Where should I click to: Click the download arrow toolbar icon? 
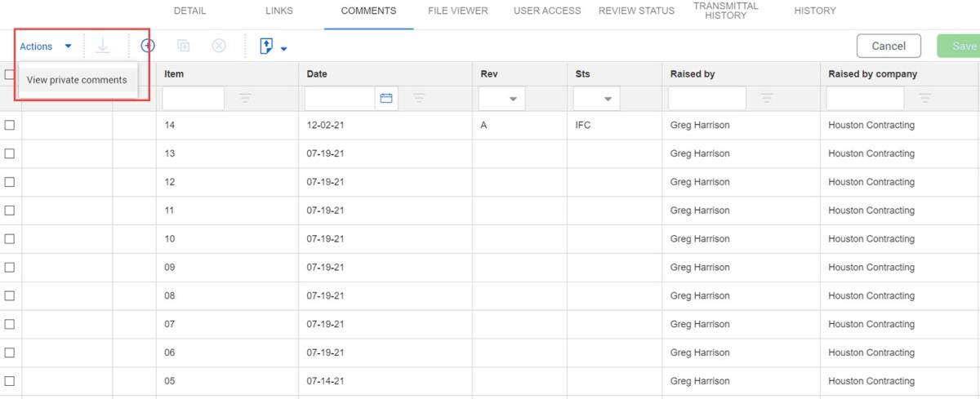click(103, 47)
